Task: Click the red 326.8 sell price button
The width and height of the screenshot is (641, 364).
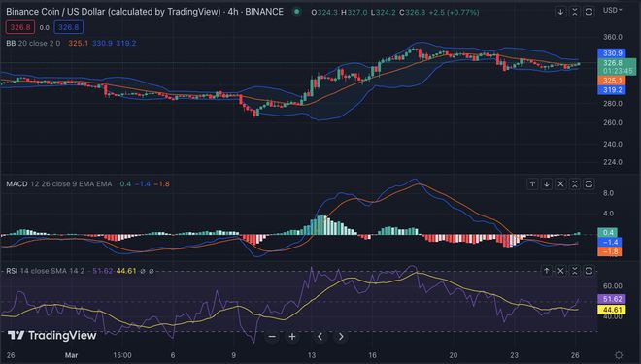Action: point(20,27)
